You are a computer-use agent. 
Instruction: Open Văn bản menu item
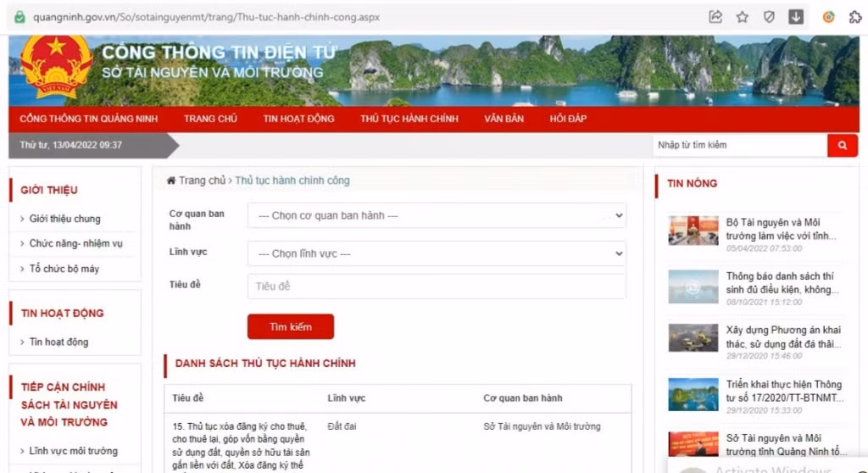pos(504,119)
